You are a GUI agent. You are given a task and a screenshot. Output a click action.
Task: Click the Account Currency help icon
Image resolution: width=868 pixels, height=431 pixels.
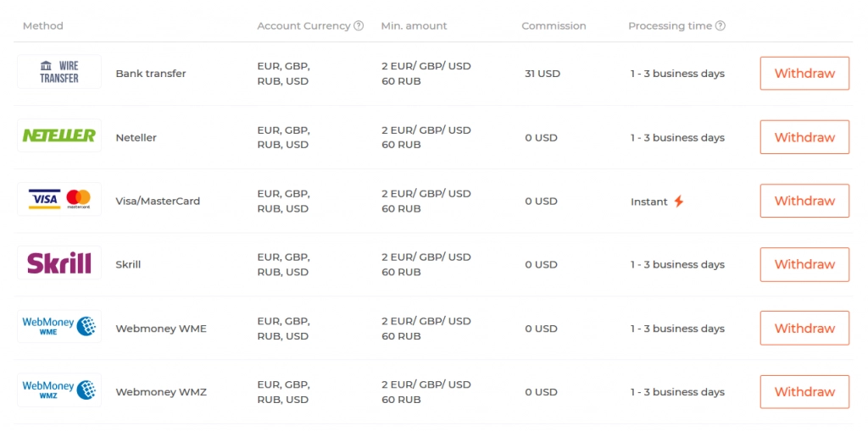tap(359, 25)
